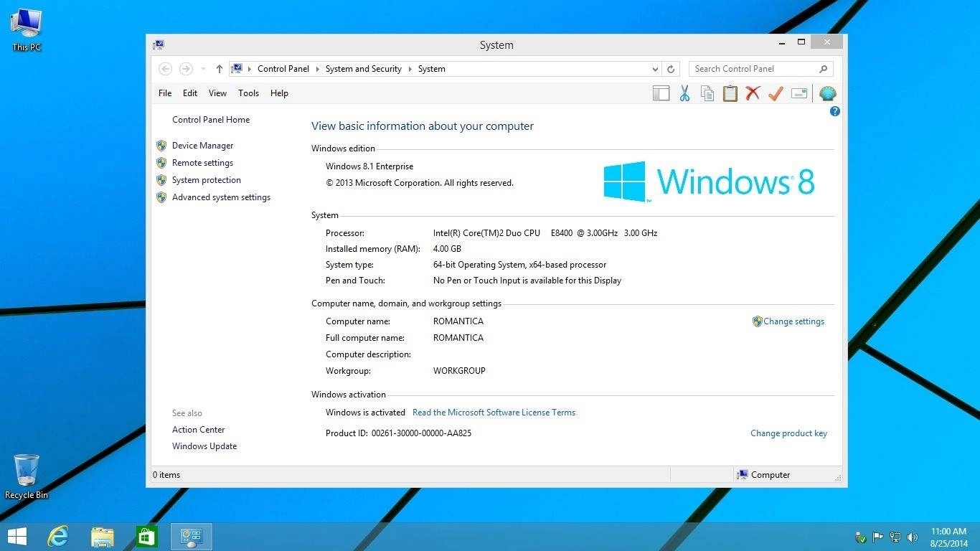Click the shield next to Change settings
The width and height of the screenshot is (980, 551).
pyautogui.click(x=757, y=321)
